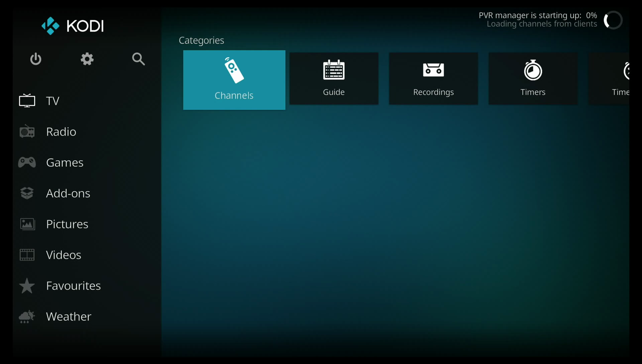
Task: Open settings via the gear icon
Action: [87, 59]
